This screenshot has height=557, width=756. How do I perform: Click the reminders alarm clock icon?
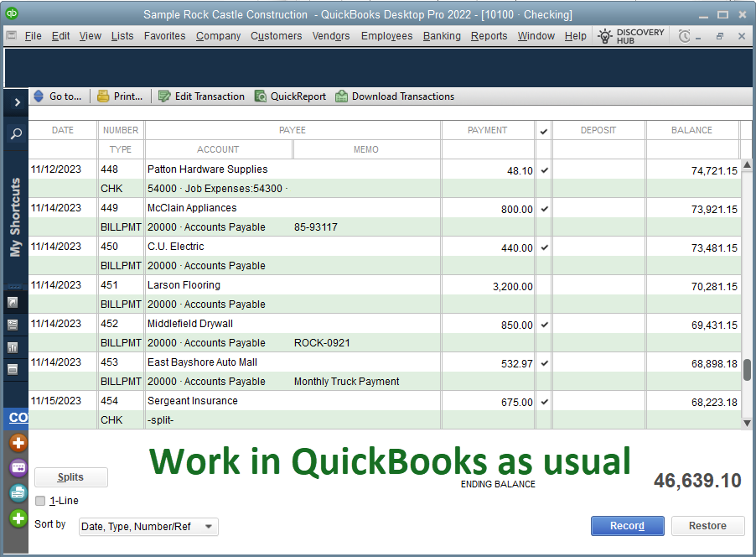pos(685,36)
